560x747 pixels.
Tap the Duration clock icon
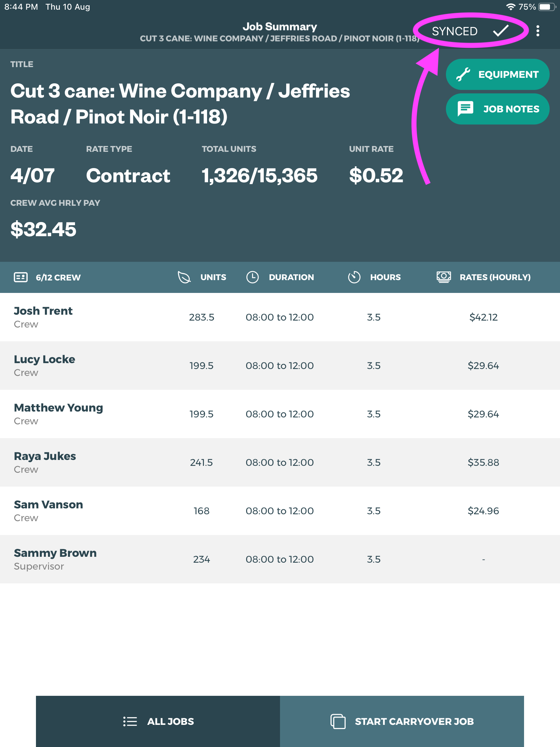click(x=252, y=277)
